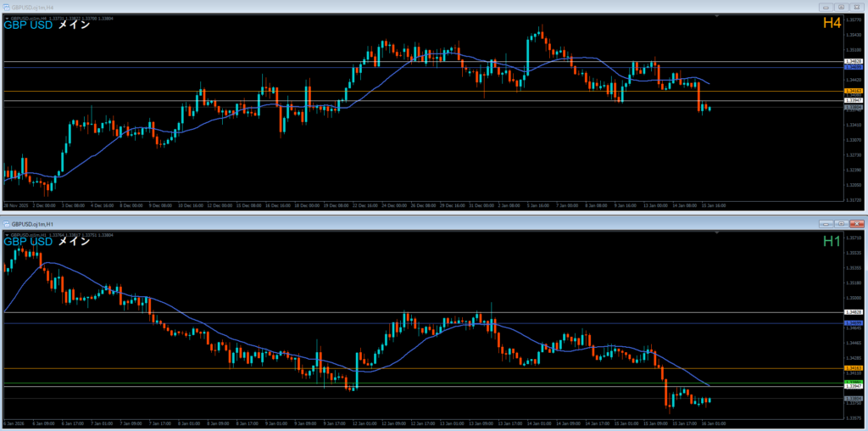Screen dimensions: 868x431
Task: Click the H4 timeframe label
Action: (832, 25)
